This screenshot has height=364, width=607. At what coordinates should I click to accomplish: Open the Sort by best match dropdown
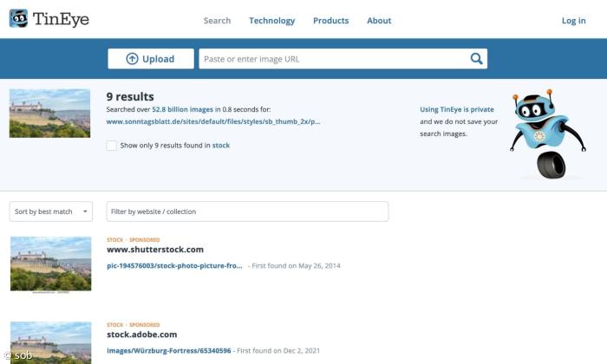click(x=51, y=211)
